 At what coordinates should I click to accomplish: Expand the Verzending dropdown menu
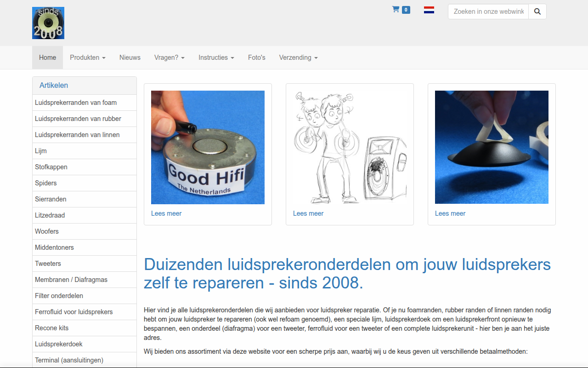point(299,57)
